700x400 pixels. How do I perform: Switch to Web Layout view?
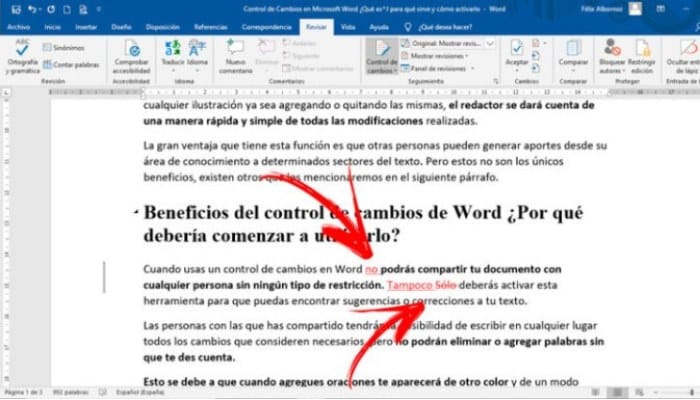(639, 392)
